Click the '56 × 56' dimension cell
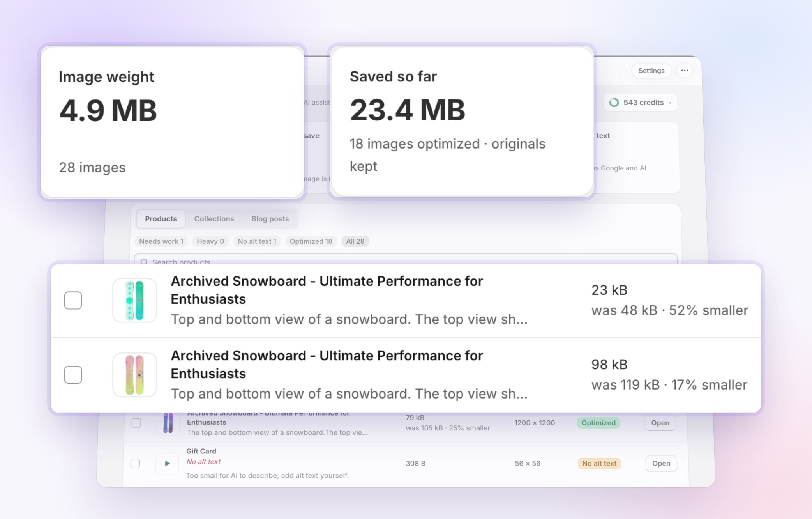This screenshot has height=519, width=812. click(528, 463)
